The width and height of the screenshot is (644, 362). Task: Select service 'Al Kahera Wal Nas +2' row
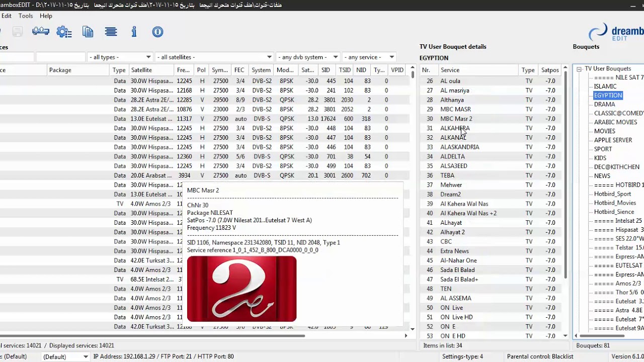(491, 213)
